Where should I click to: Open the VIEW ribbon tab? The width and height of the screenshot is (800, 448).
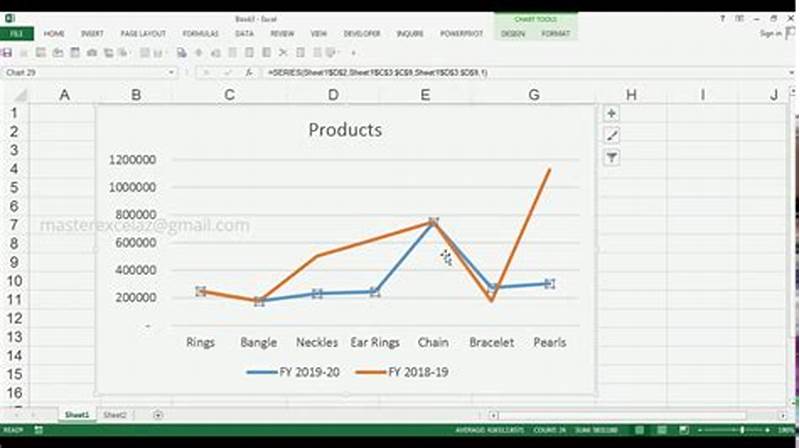(x=319, y=34)
